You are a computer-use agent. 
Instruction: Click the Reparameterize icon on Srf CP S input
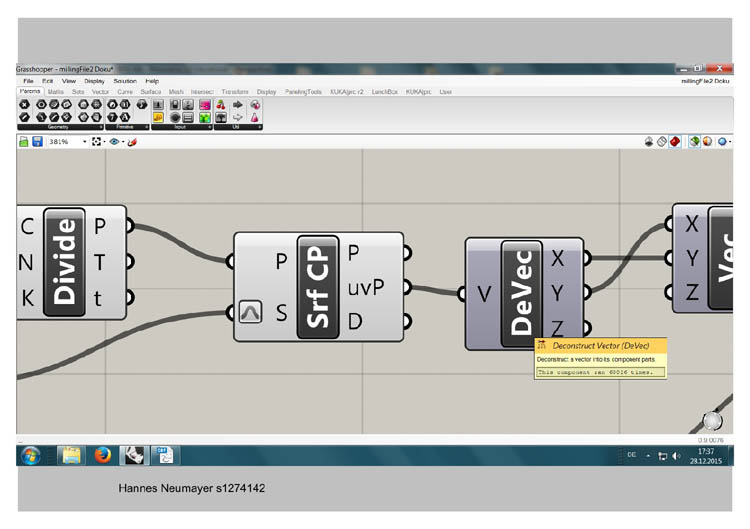pyautogui.click(x=250, y=312)
